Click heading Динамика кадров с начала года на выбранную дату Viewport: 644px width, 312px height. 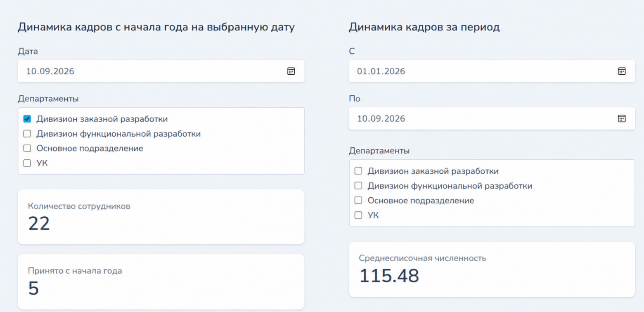156,28
